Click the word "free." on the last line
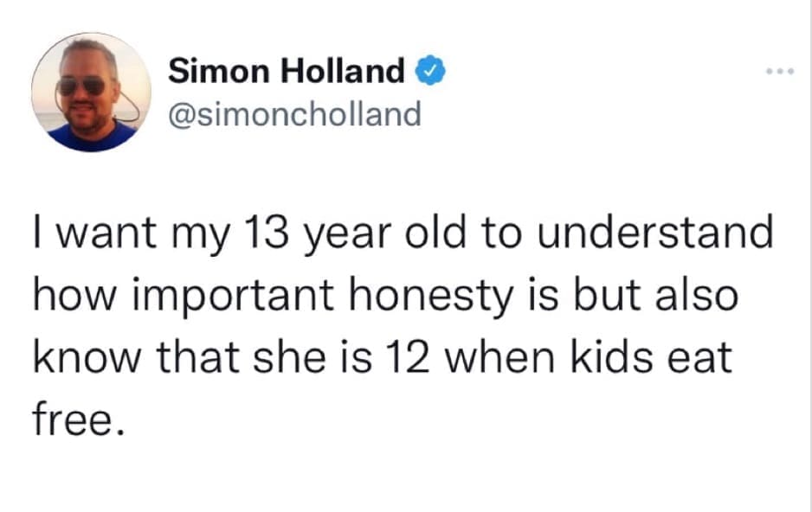The height and width of the screenshot is (512, 812). pyautogui.click(x=74, y=419)
